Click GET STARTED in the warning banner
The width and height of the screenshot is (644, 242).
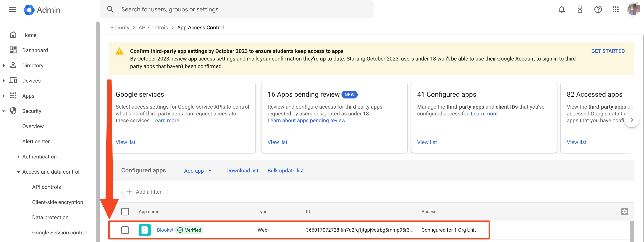coord(608,51)
